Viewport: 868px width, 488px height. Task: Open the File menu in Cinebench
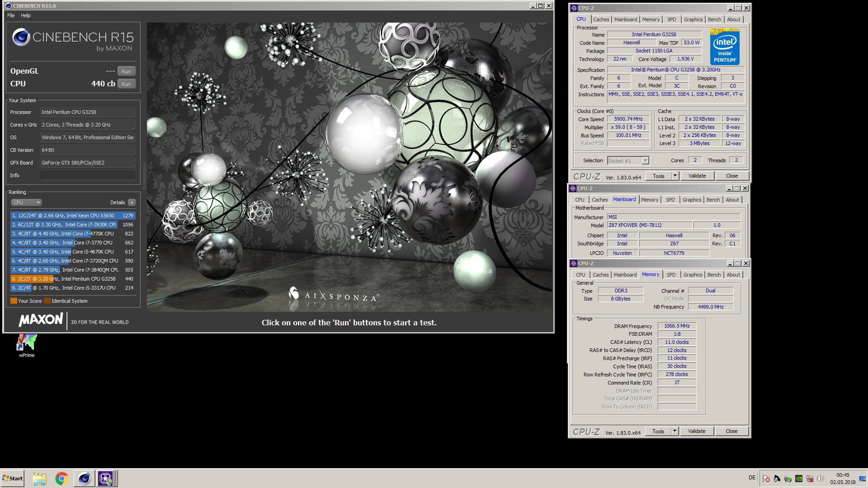click(x=11, y=15)
